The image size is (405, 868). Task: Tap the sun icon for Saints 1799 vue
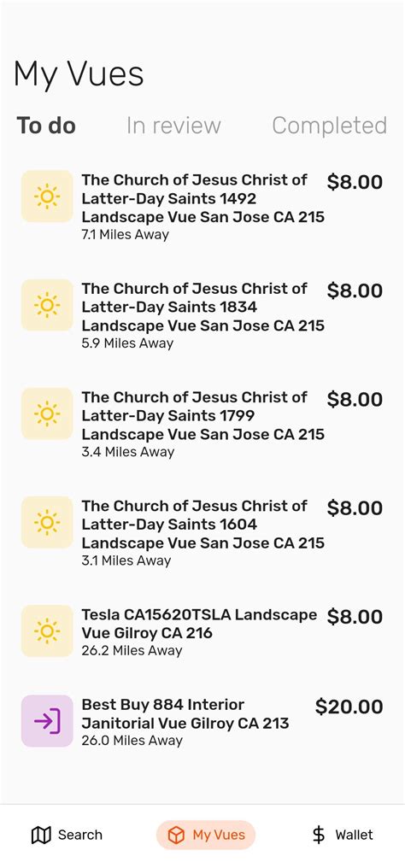(x=47, y=413)
